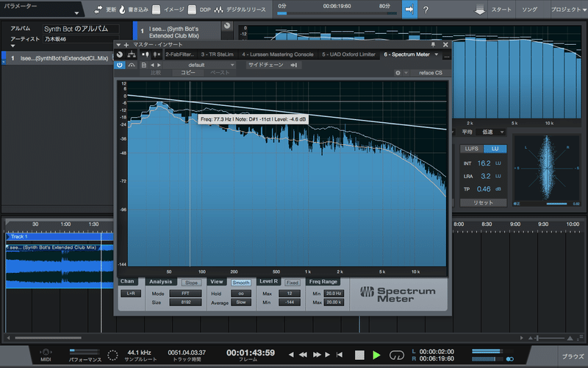
Task: Open the L+R channel selector
Action: click(131, 293)
